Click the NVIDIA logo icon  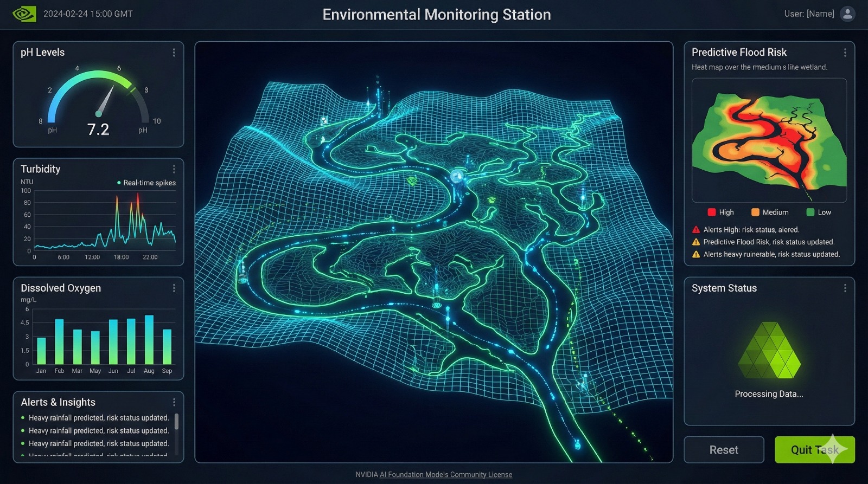click(x=24, y=14)
